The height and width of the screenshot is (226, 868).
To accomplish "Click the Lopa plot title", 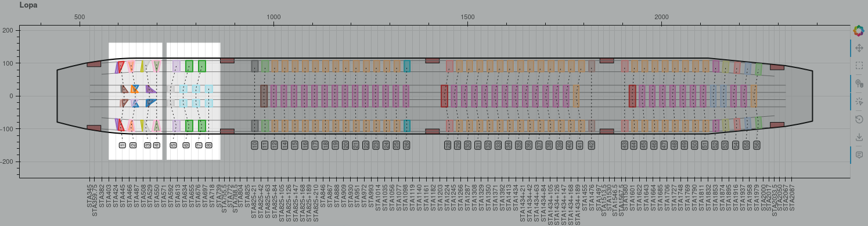I will pyautogui.click(x=28, y=5).
